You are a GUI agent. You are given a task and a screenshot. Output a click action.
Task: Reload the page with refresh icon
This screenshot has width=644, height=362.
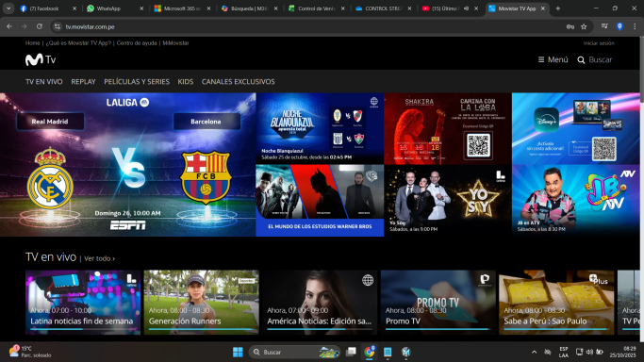(x=39, y=26)
